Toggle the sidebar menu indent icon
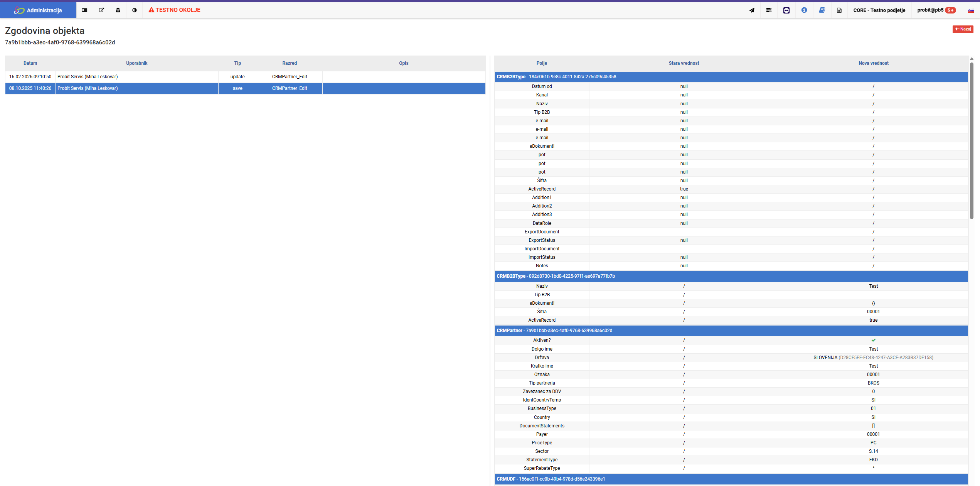The width and height of the screenshot is (980, 486). pos(85,10)
